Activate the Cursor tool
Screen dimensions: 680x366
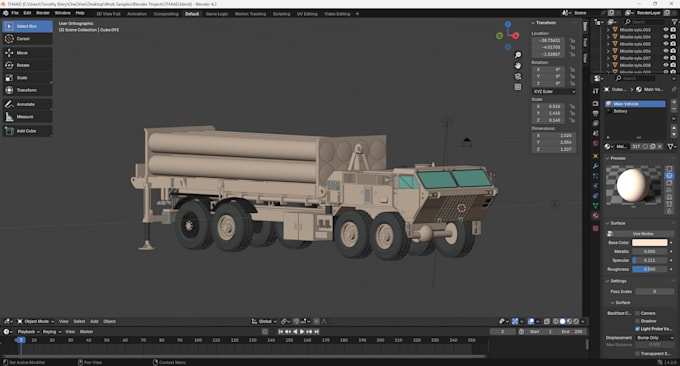(x=27, y=39)
